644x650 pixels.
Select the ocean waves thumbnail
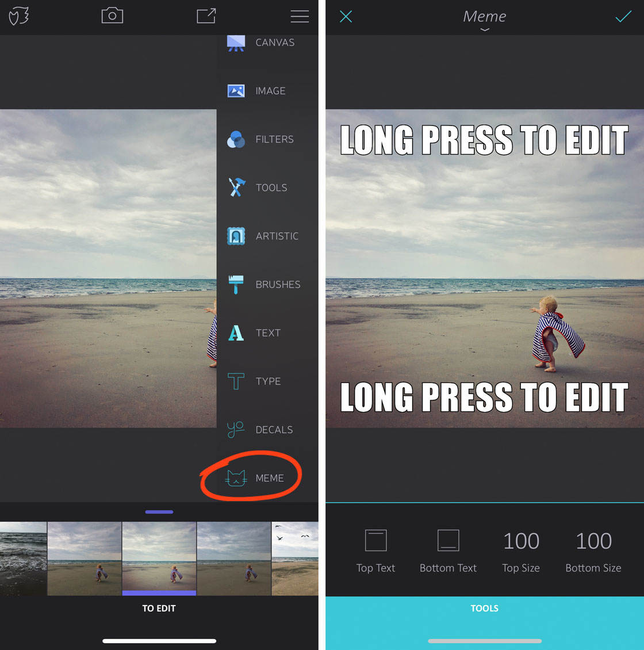(23, 558)
